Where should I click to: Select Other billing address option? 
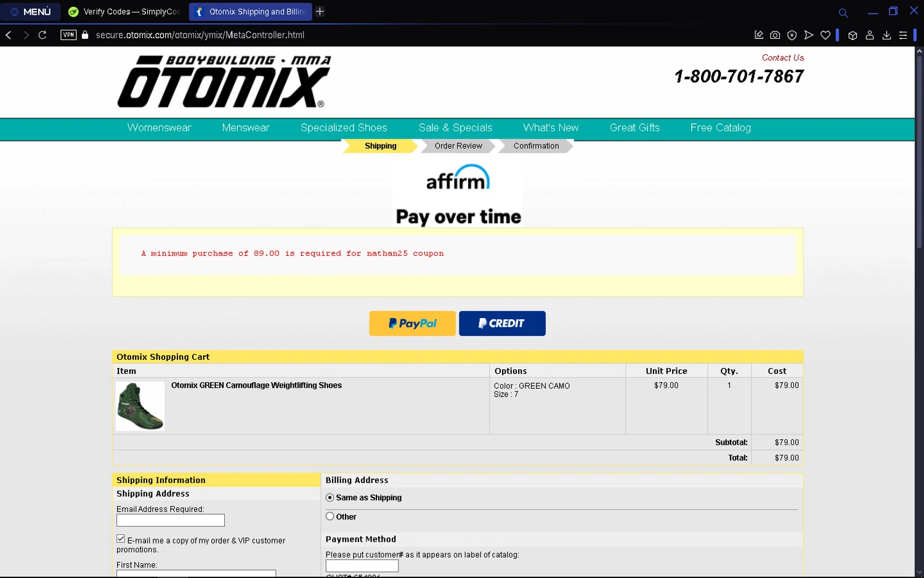tap(330, 516)
